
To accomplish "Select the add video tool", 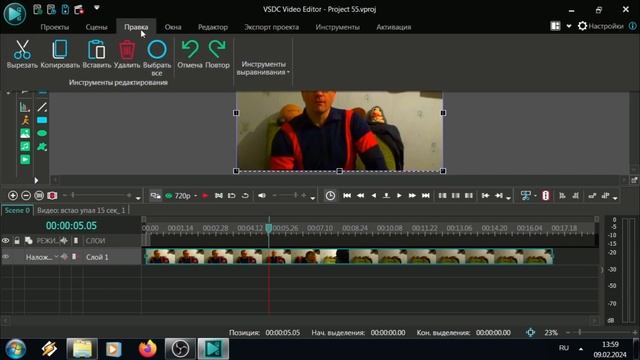I will [x=25, y=159].
